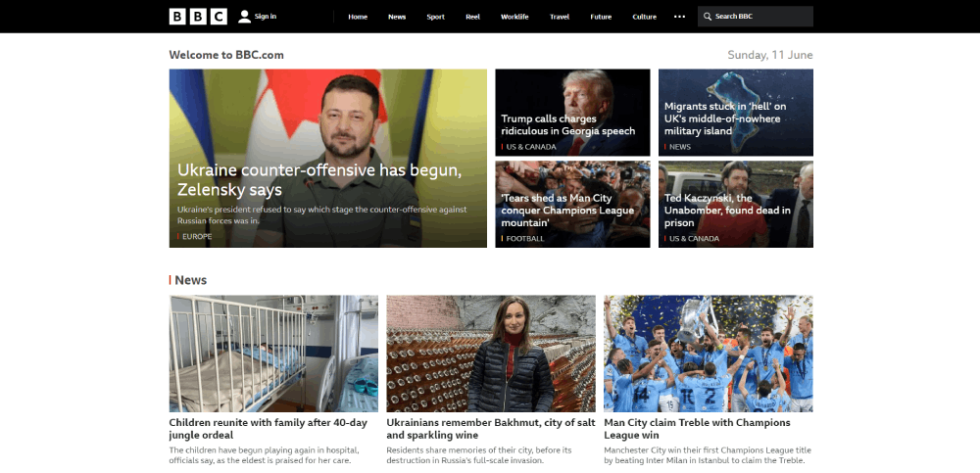Click the hospital crib thumbnail image

(273, 354)
